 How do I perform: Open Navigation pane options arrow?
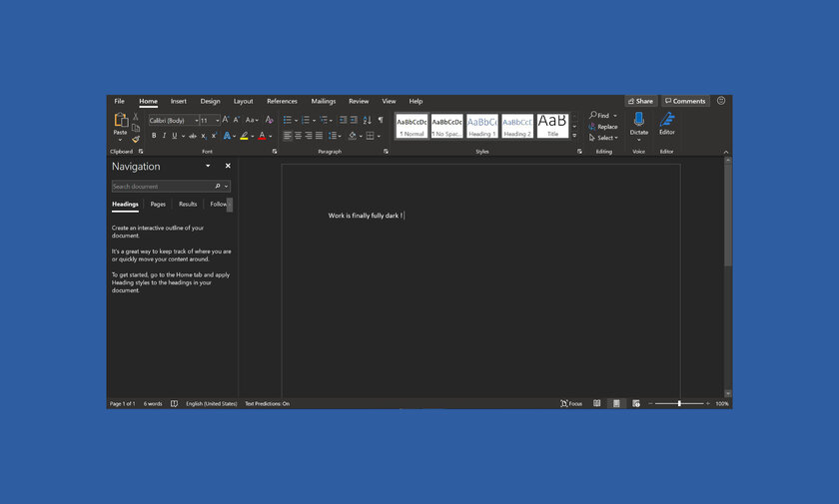point(208,166)
